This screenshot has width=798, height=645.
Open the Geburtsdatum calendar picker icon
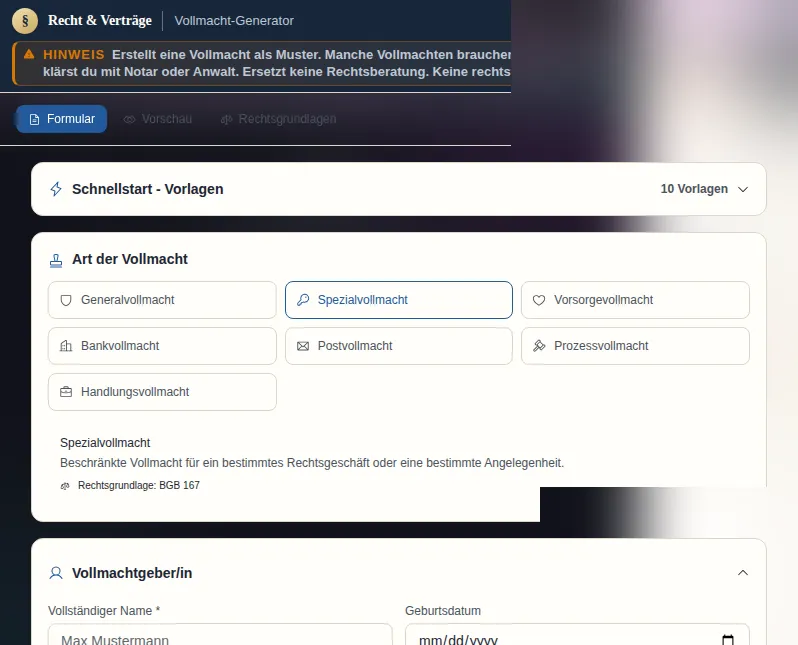click(x=728, y=640)
